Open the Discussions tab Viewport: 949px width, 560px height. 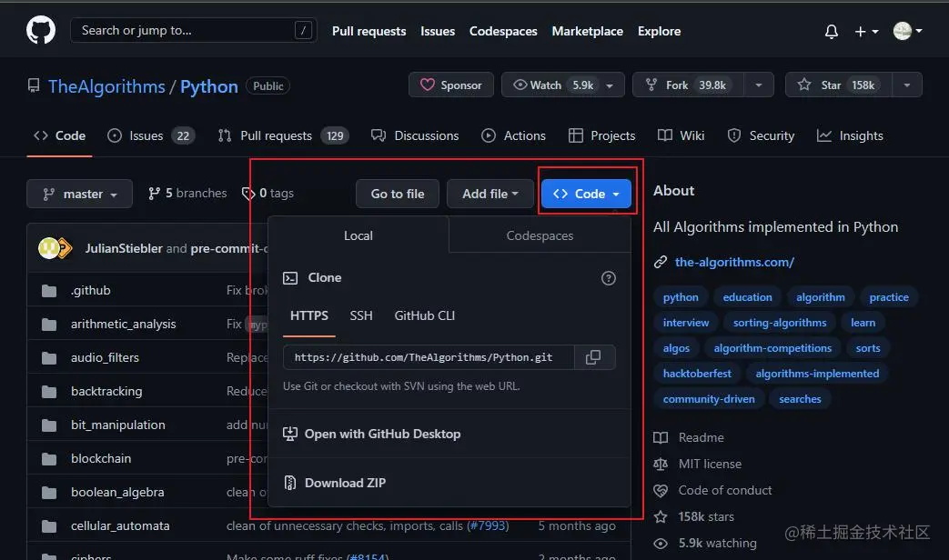tap(415, 135)
